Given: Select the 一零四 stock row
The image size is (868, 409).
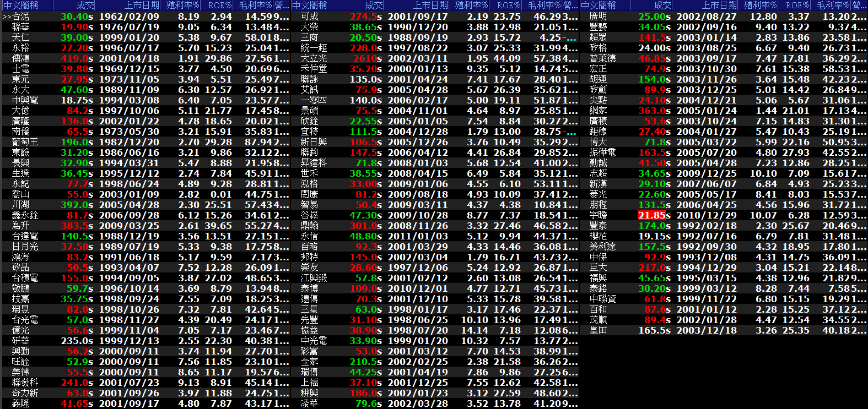Looking at the screenshot, I should (314, 100).
